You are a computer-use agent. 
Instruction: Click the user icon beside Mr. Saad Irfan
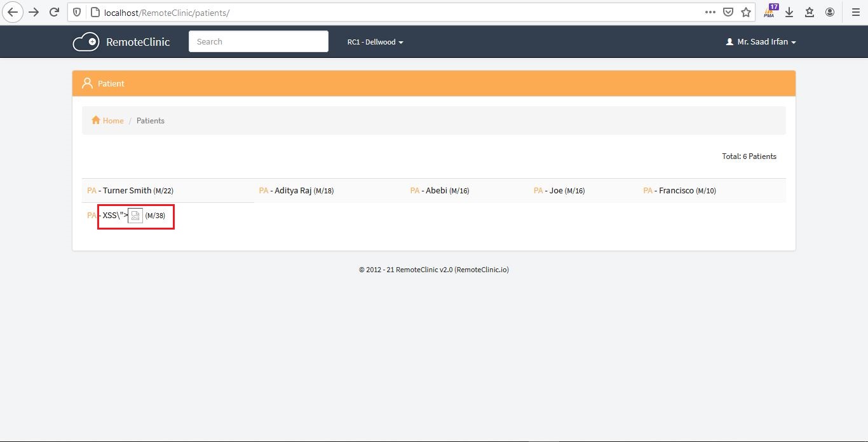pyautogui.click(x=729, y=42)
